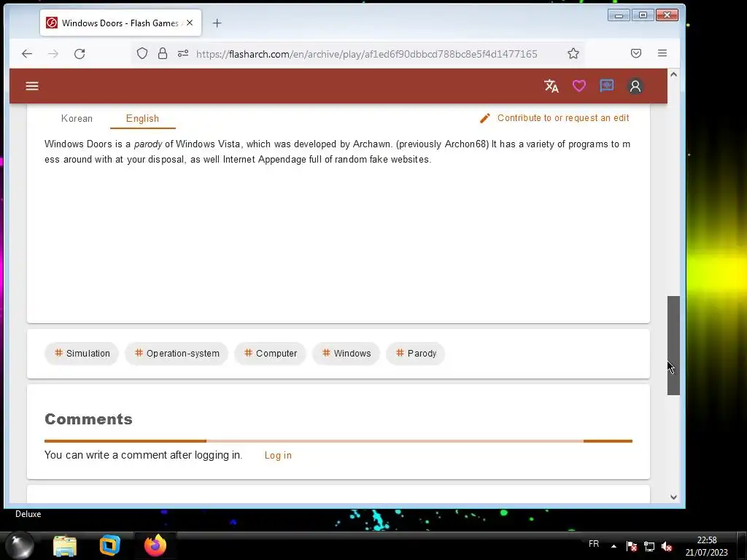Open the user account avatar icon

635,86
